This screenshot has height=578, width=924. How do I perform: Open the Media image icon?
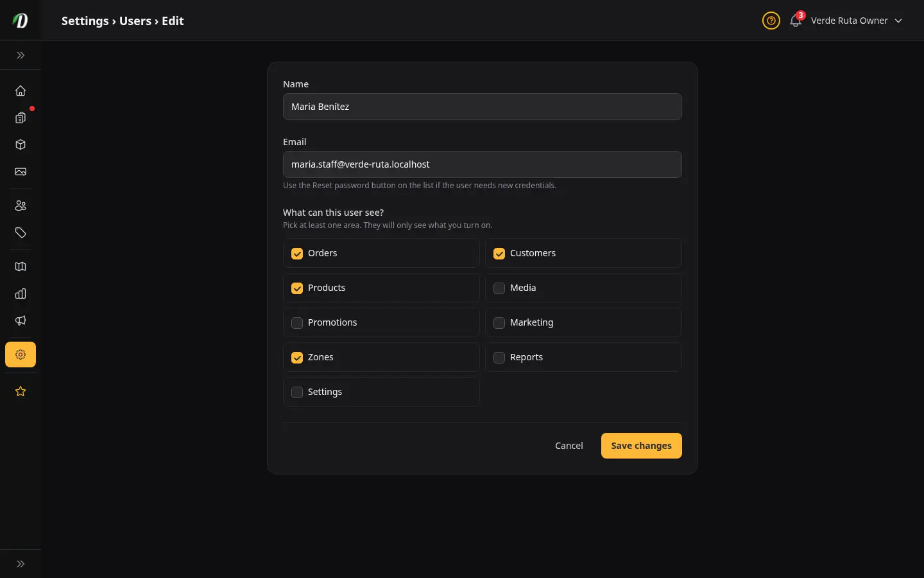(21, 171)
